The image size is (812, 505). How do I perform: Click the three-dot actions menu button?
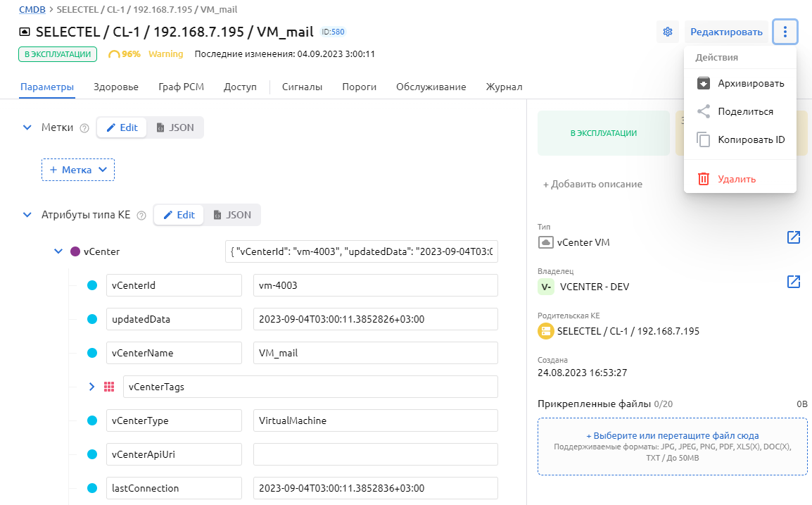click(x=785, y=32)
